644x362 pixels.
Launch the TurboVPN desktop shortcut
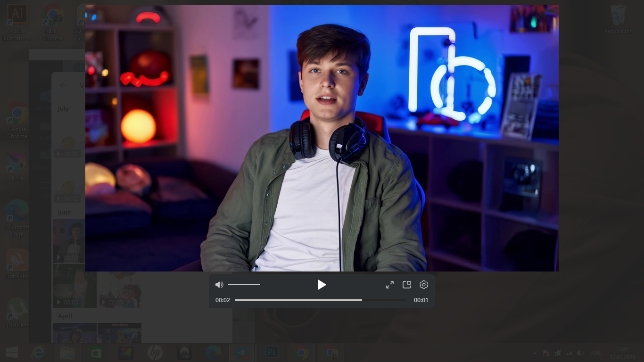pyautogui.click(x=17, y=264)
